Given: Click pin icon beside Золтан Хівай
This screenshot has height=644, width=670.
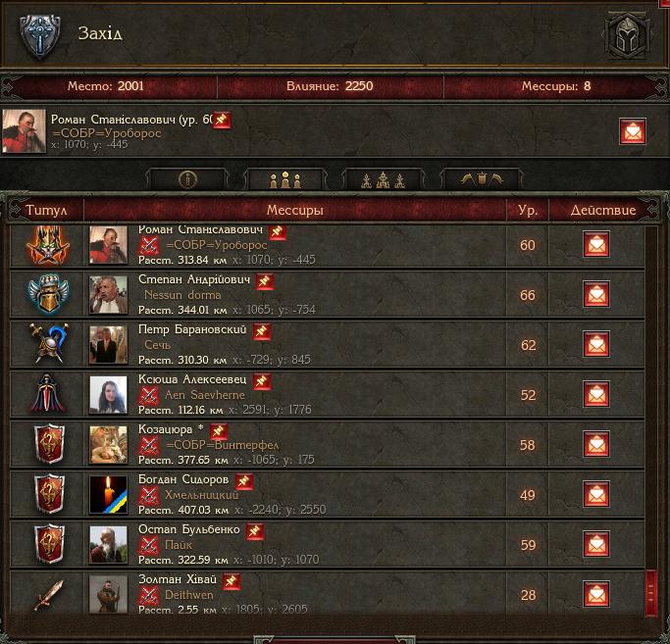Looking at the screenshot, I should coord(232,581).
